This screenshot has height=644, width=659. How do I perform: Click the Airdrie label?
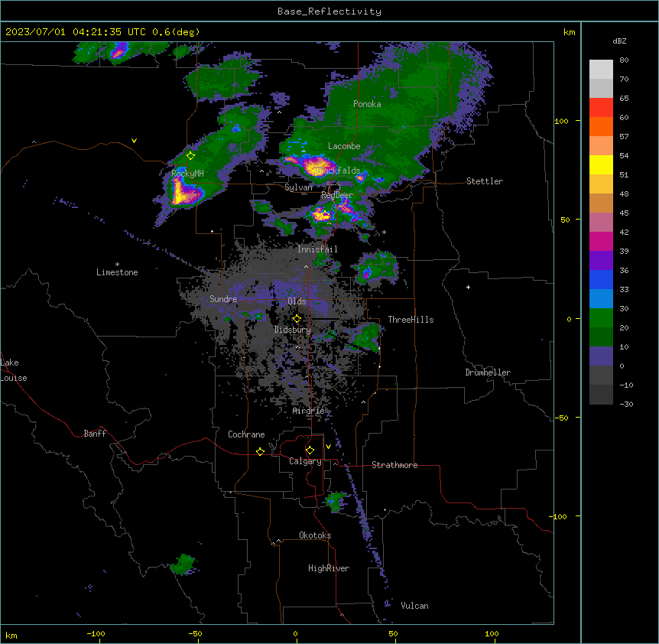308,411
